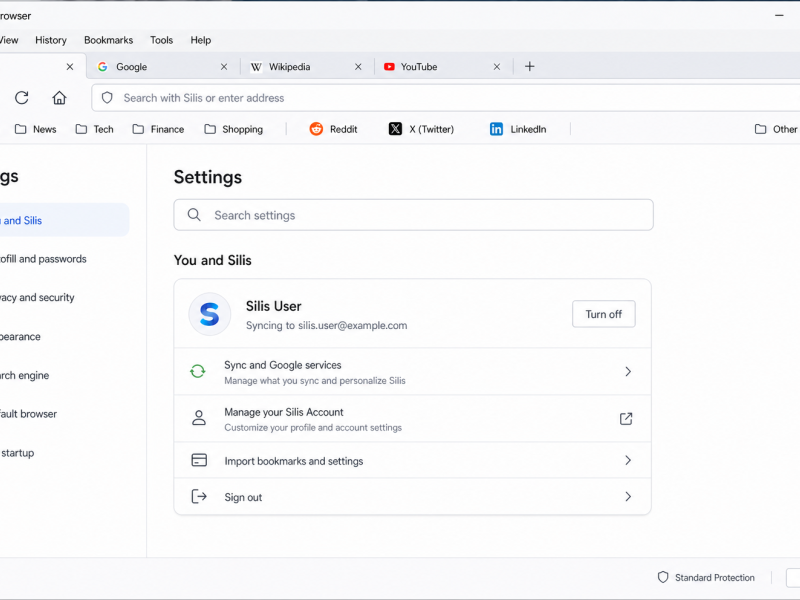The width and height of the screenshot is (800, 600).
Task: Click the Silis User avatar logo
Action: 210,314
